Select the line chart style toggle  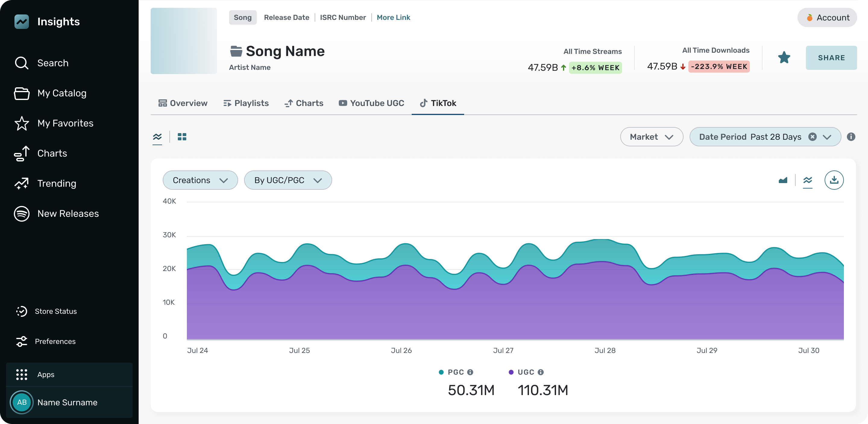click(x=807, y=180)
